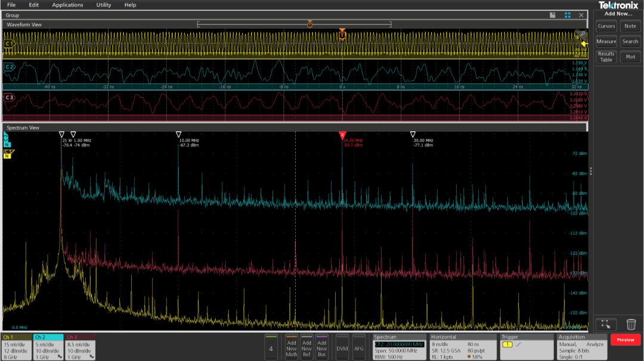Click the trash can delete icon

tap(631, 325)
